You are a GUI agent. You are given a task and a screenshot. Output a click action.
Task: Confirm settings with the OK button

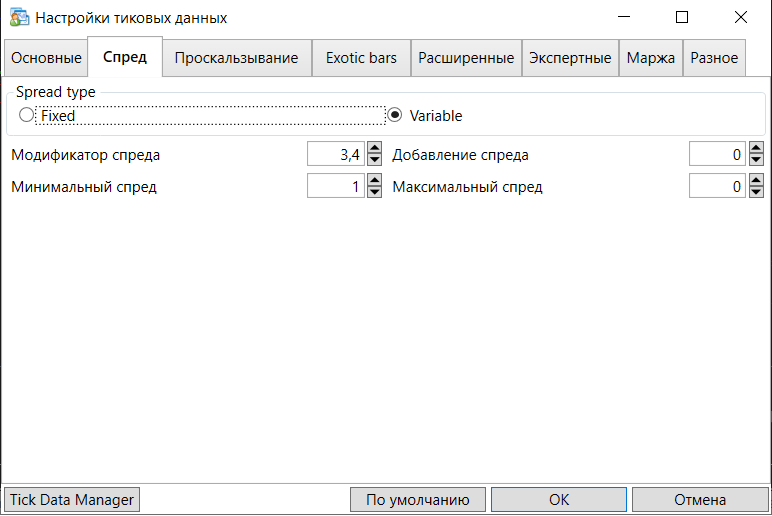[559, 500]
